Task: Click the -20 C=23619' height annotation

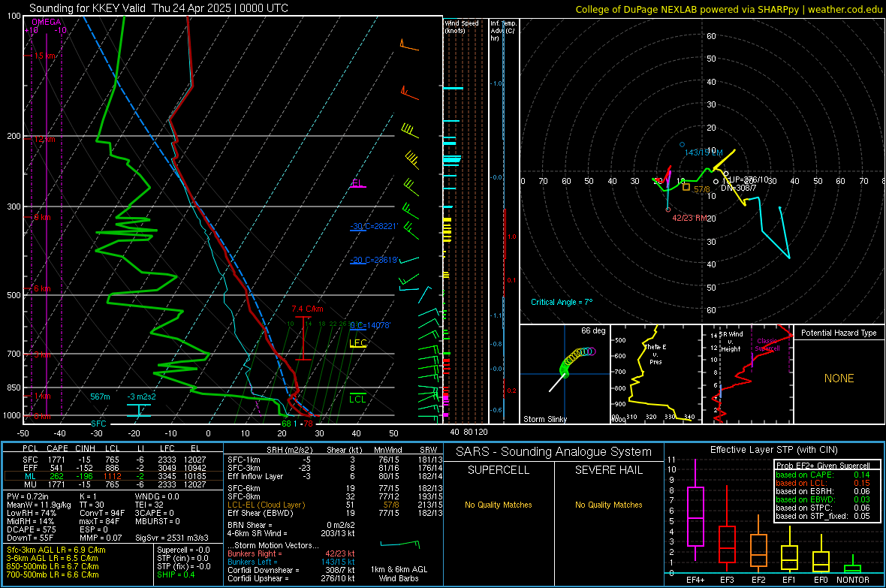Action: click(374, 260)
